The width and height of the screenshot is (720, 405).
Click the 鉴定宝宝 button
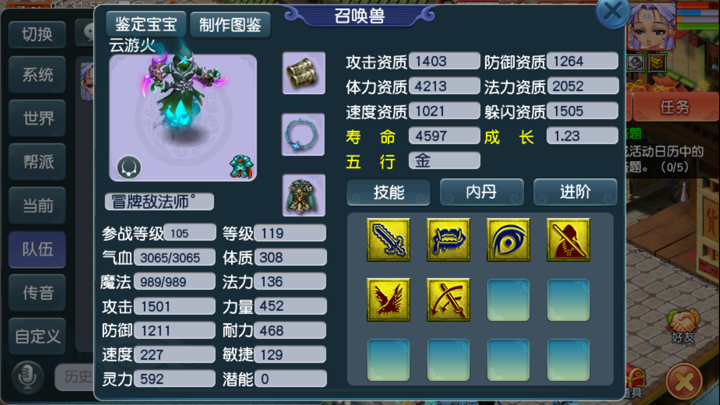pyautogui.click(x=146, y=24)
